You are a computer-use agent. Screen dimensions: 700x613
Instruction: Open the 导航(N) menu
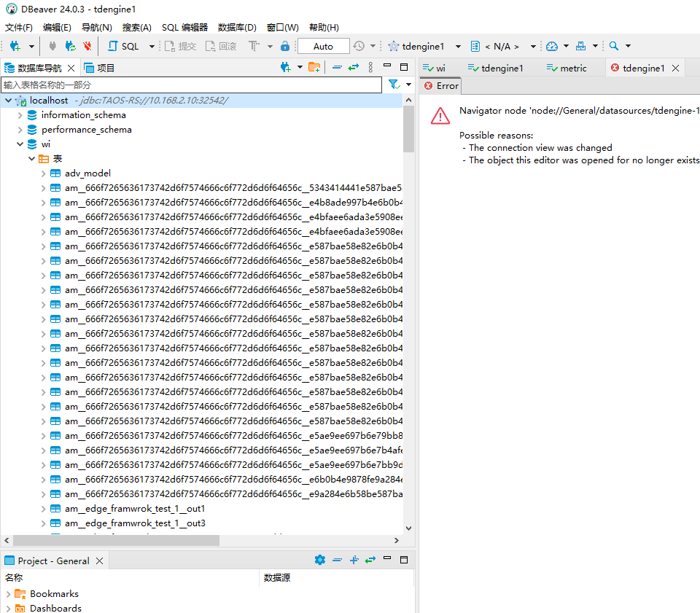click(x=96, y=27)
